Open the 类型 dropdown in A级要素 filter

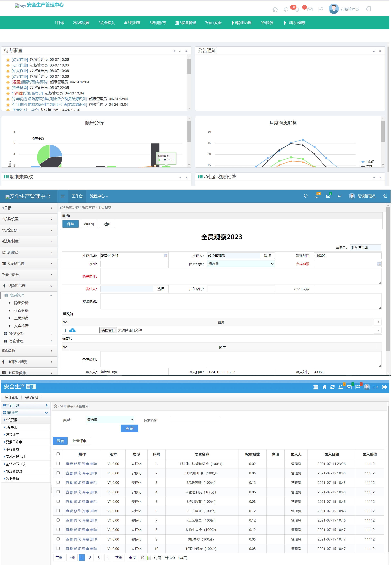pos(110,420)
